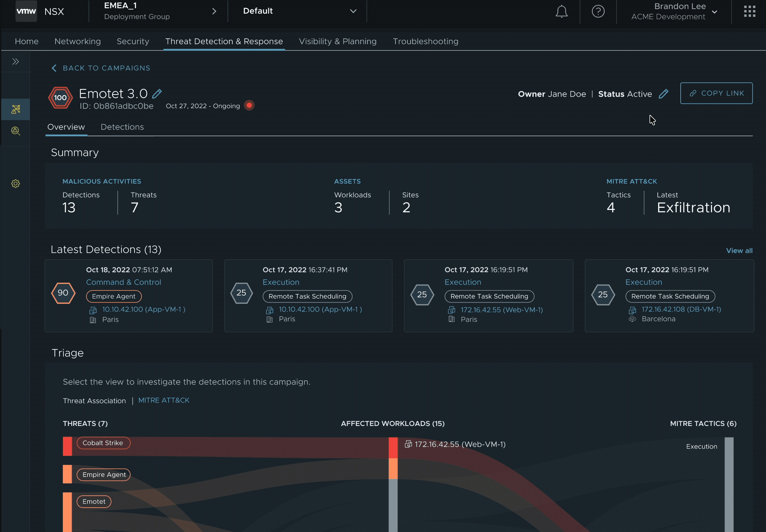
Task: Select Threat Association triage view
Action: pos(95,401)
